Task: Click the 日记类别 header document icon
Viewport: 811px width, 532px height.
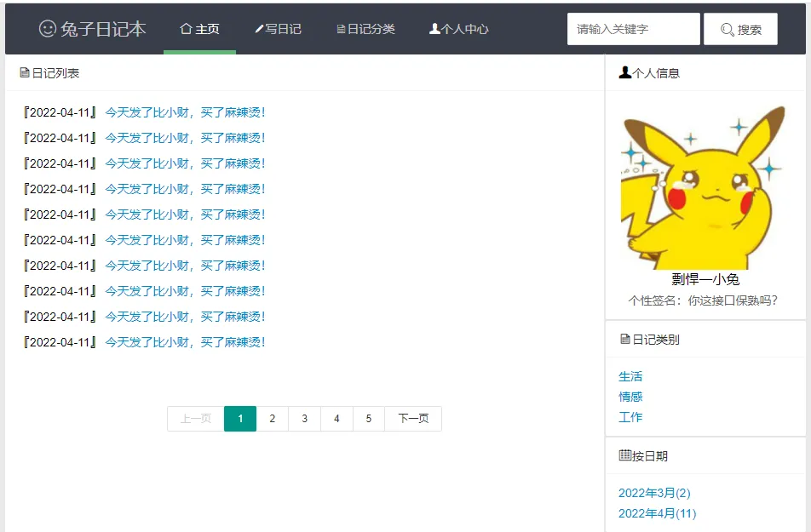Action: 624,339
